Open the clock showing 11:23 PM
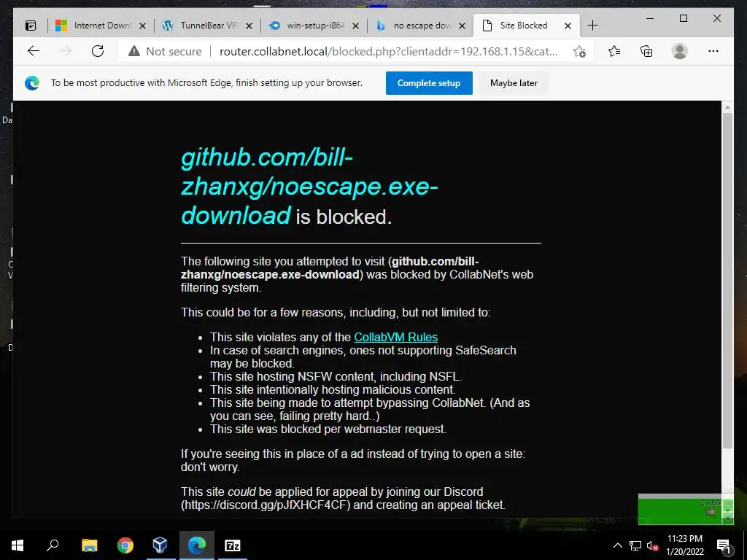Image resolution: width=747 pixels, height=560 pixels. point(684,545)
